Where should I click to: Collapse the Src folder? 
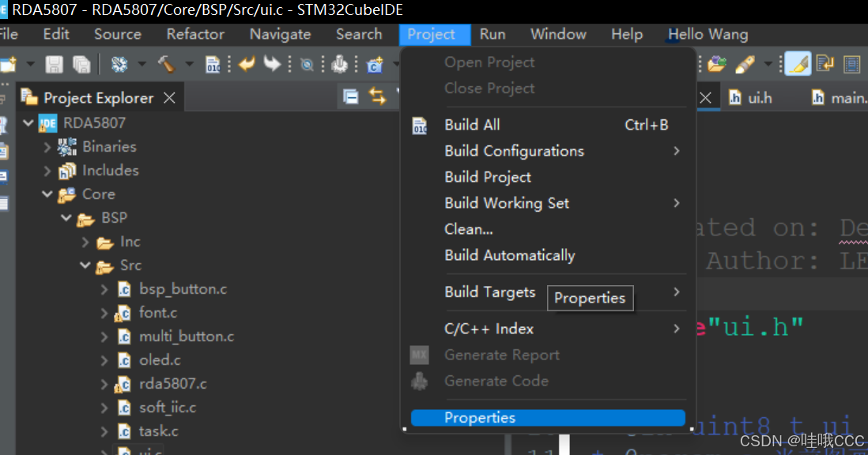(x=85, y=265)
